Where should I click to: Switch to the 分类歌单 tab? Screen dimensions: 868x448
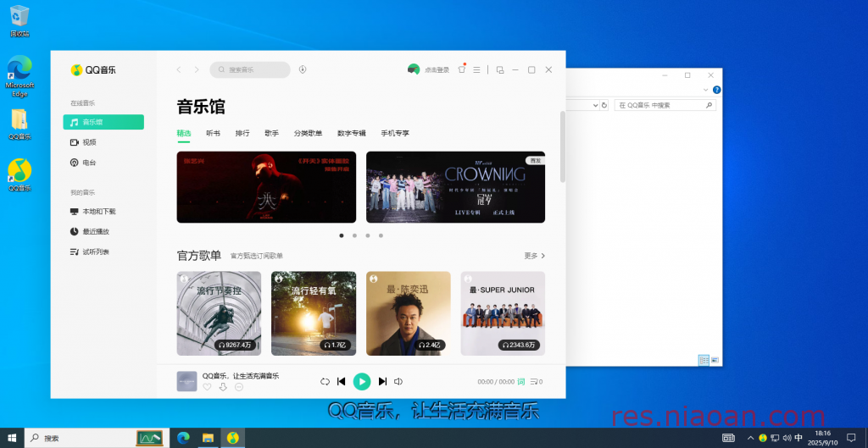(x=308, y=133)
